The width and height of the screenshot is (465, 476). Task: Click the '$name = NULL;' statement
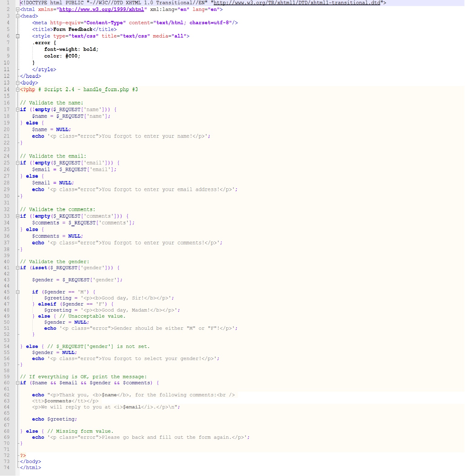click(x=52, y=129)
